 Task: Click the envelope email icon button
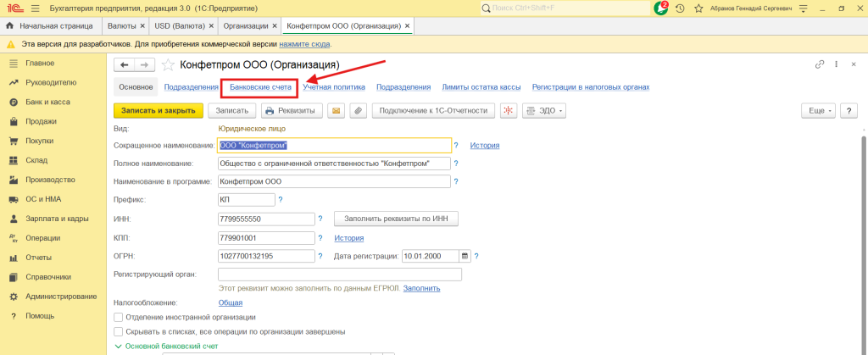click(336, 111)
